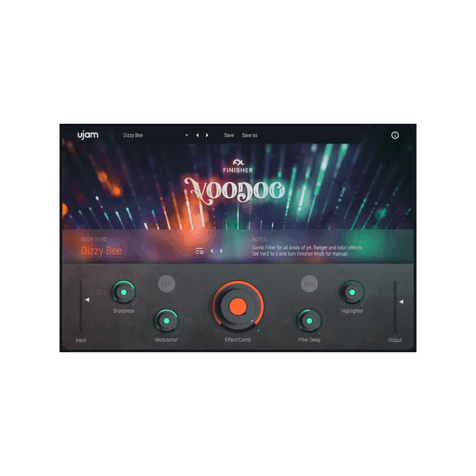Open the info icon at top right

click(x=395, y=136)
